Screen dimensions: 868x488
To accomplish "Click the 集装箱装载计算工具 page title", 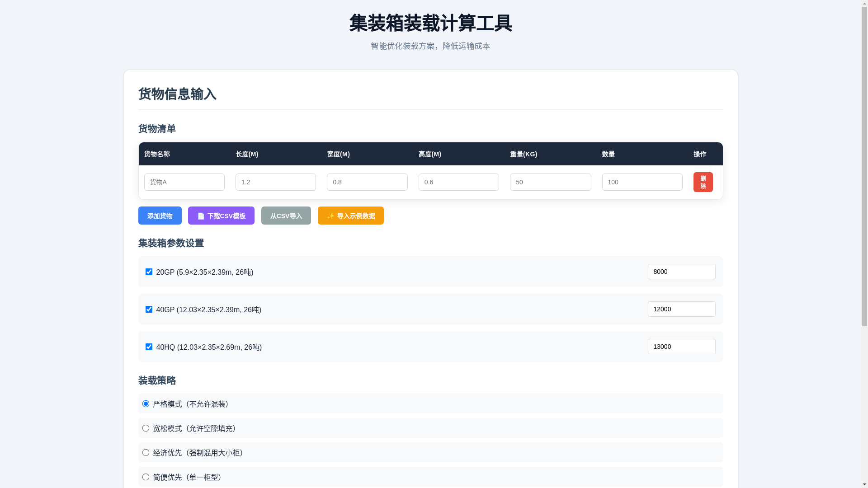I will pos(431,23).
